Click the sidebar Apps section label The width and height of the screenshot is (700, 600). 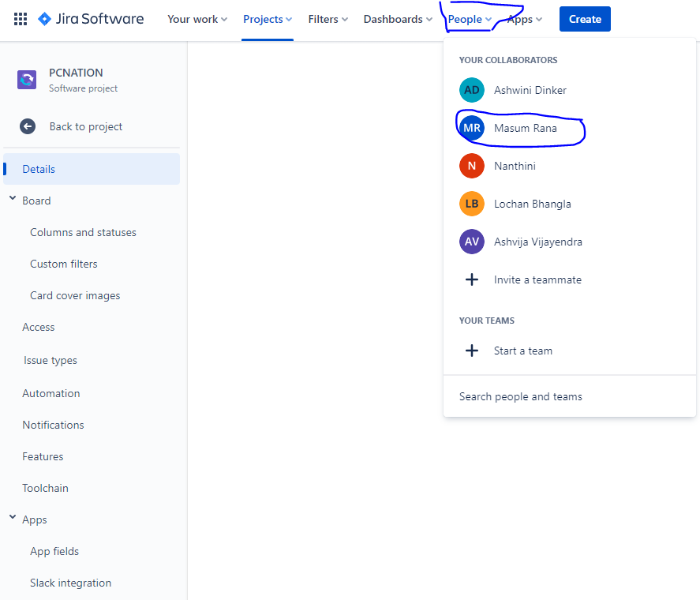35,520
